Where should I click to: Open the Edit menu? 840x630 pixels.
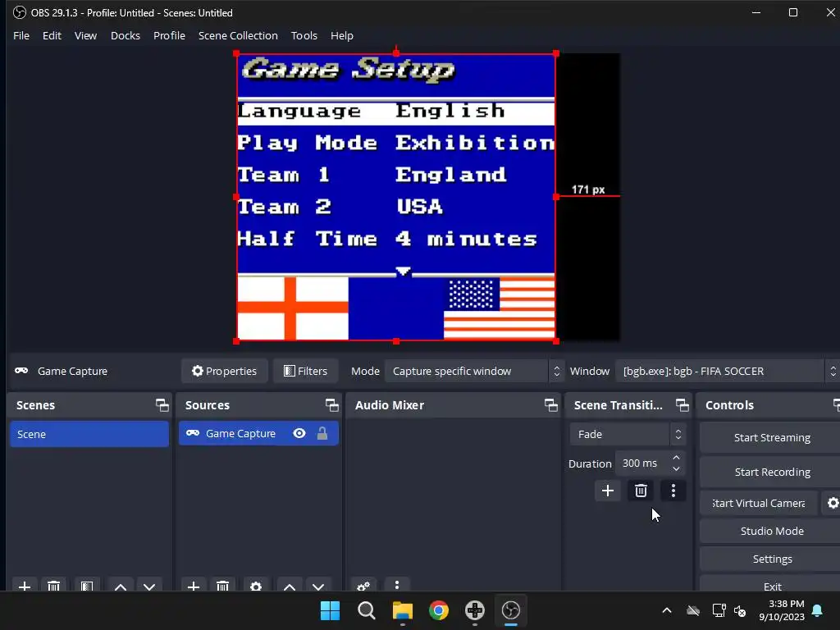pyautogui.click(x=52, y=35)
